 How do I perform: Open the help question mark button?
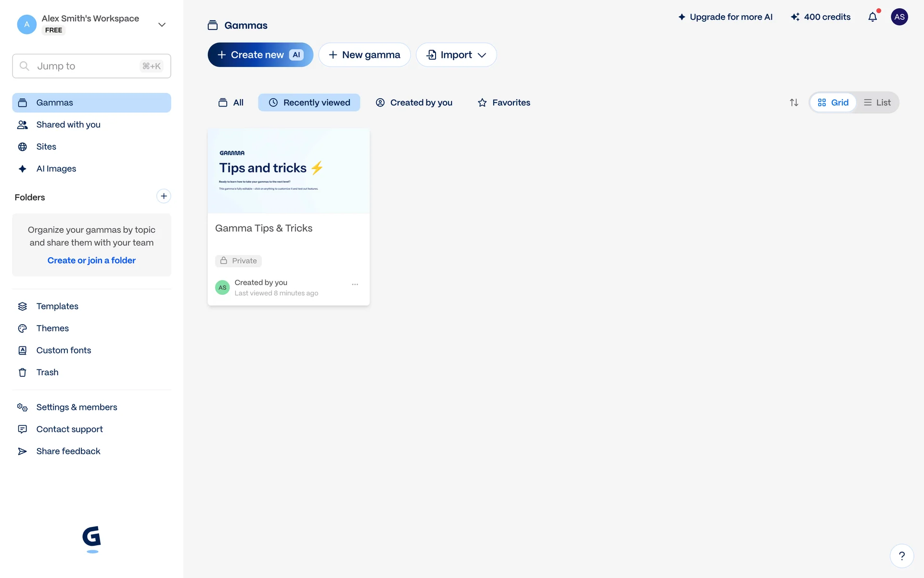pyautogui.click(x=901, y=556)
